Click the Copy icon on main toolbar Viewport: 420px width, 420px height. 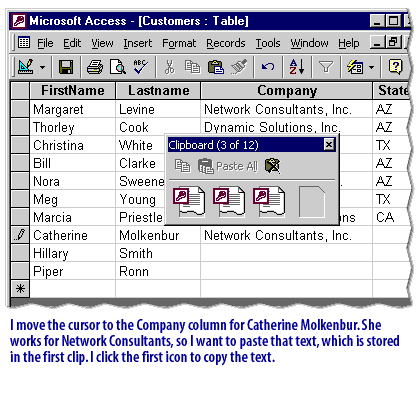click(x=192, y=67)
